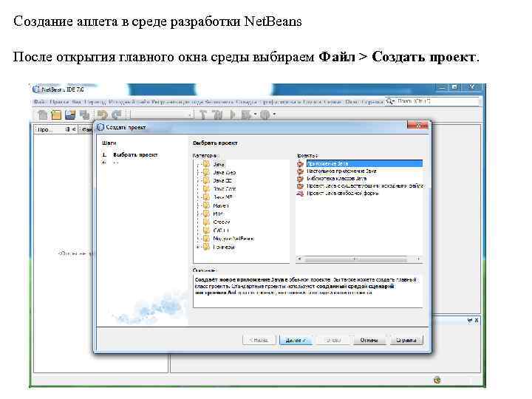Click the Отмена button

tap(369, 340)
